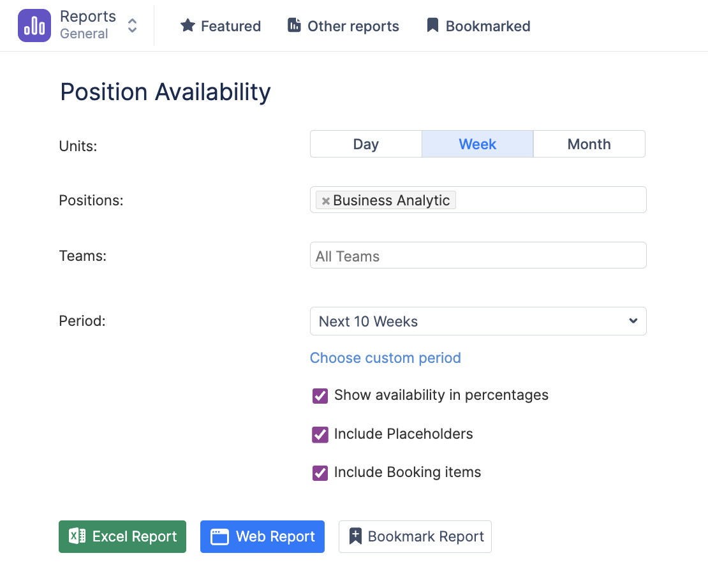Click the browser window icon on Web Report
This screenshot has height=588, width=708.
click(x=219, y=537)
